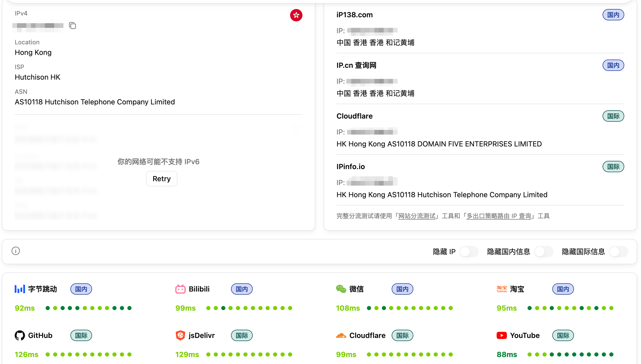Click the blurred IP value under IPinfo.io
Viewport: 641px width, 364px height.
(372, 181)
